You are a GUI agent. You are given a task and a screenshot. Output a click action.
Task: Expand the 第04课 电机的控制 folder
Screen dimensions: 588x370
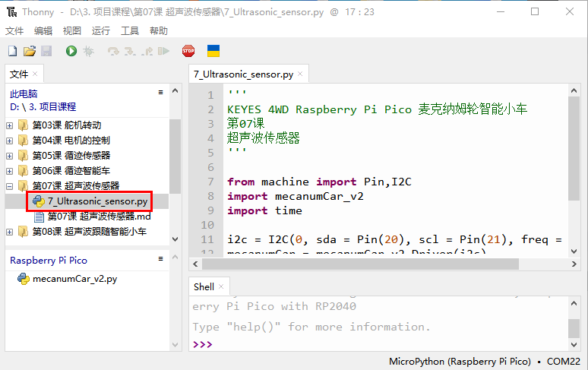10,141
